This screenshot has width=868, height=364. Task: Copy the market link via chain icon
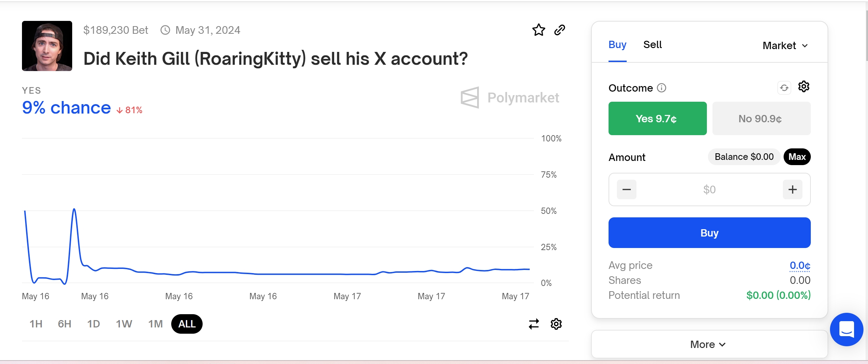coord(560,30)
